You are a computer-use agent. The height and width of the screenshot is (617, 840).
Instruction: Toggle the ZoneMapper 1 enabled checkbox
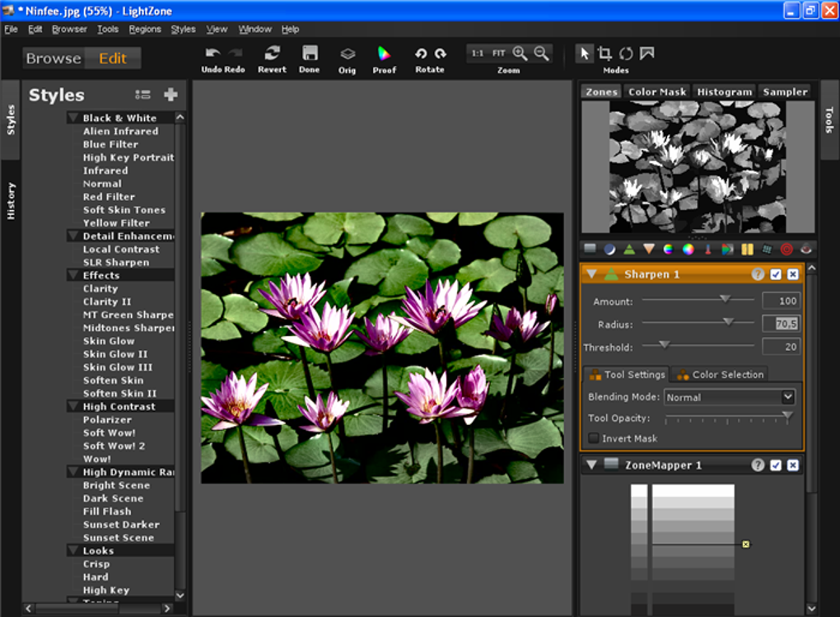[776, 465]
